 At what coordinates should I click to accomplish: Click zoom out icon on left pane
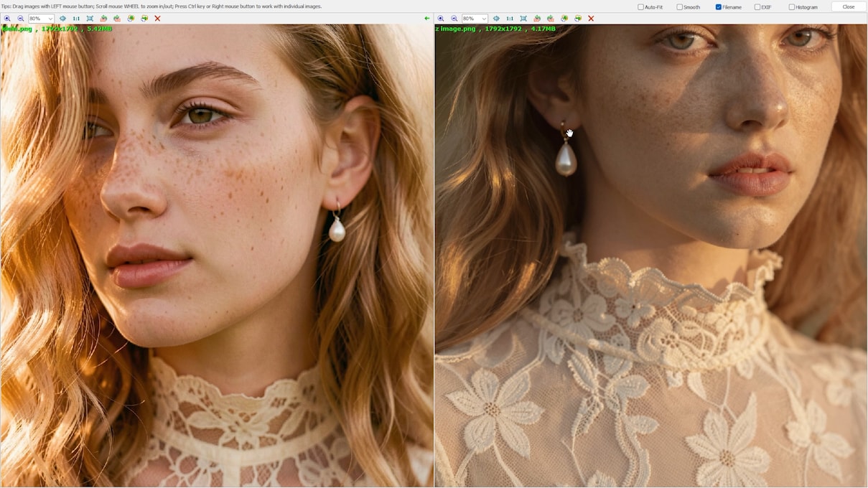click(20, 19)
